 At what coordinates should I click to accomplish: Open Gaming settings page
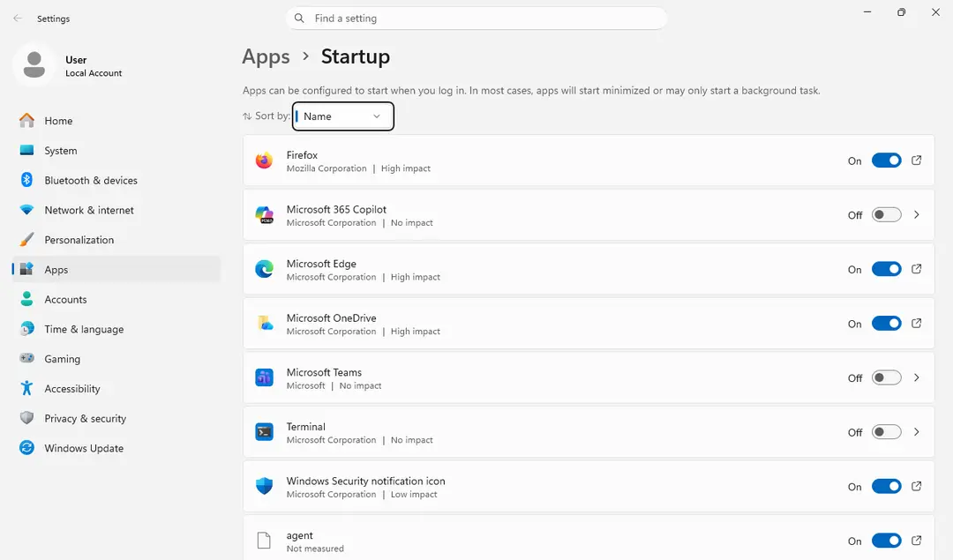116,358
